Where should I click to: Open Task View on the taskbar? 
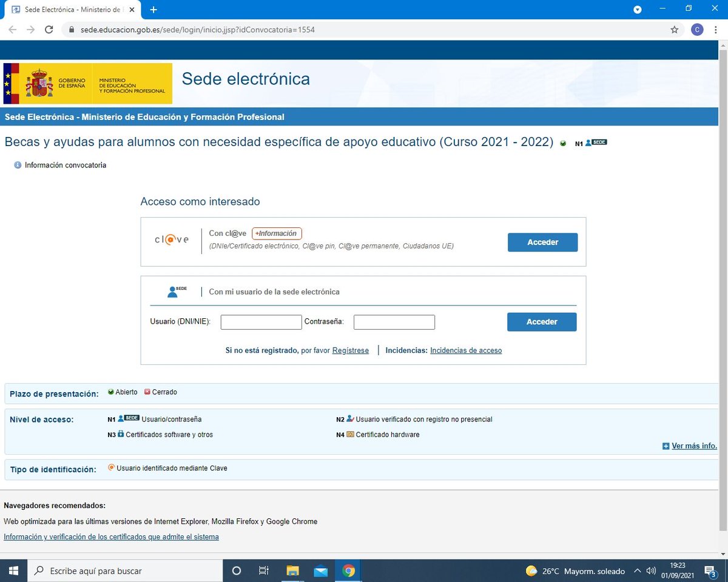(264, 570)
